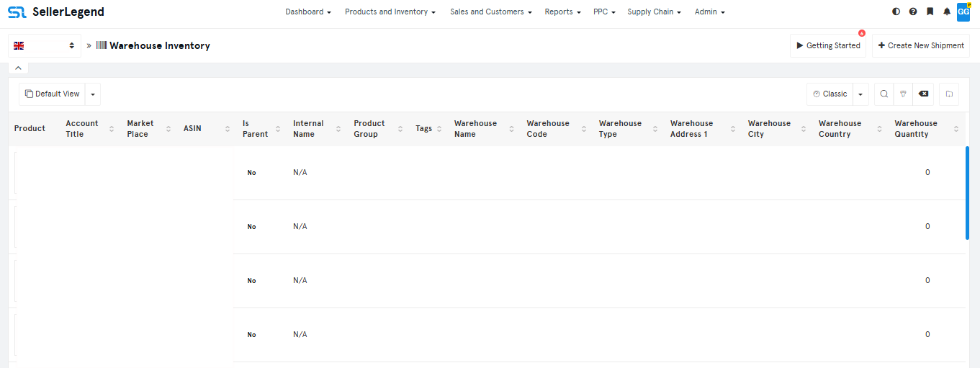Click the Product column header
This screenshot has width=980, height=368.
pos(30,129)
